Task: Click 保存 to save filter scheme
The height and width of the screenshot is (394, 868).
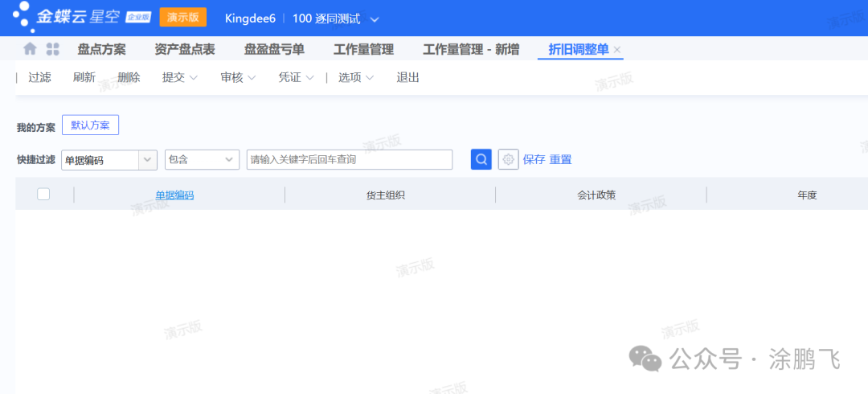Action: coord(534,159)
